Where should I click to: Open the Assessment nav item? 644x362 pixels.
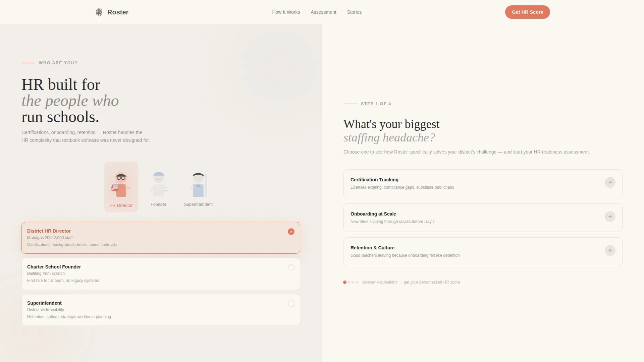(x=323, y=12)
